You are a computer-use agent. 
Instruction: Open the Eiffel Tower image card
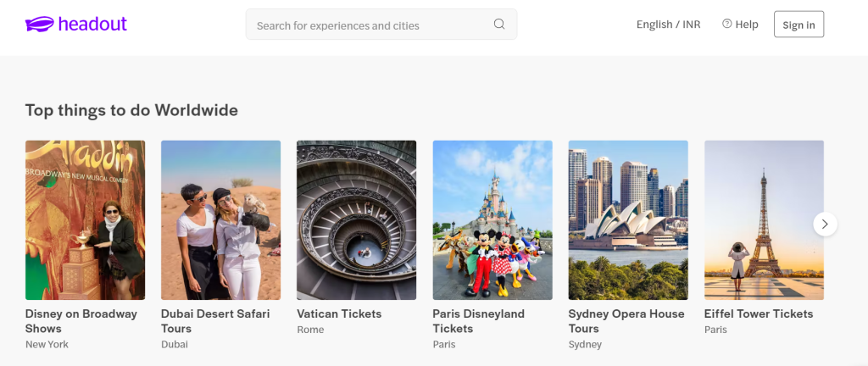tap(764, 220)
